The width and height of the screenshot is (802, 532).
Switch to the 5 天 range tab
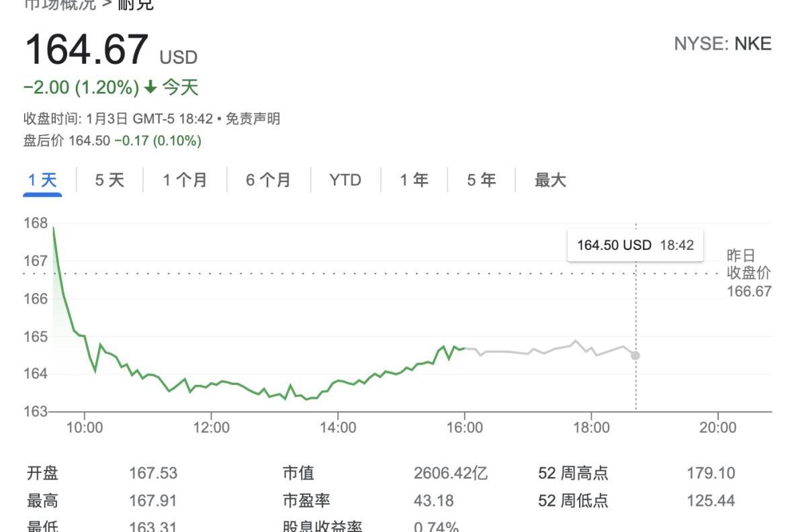click(x=109, y=180)
